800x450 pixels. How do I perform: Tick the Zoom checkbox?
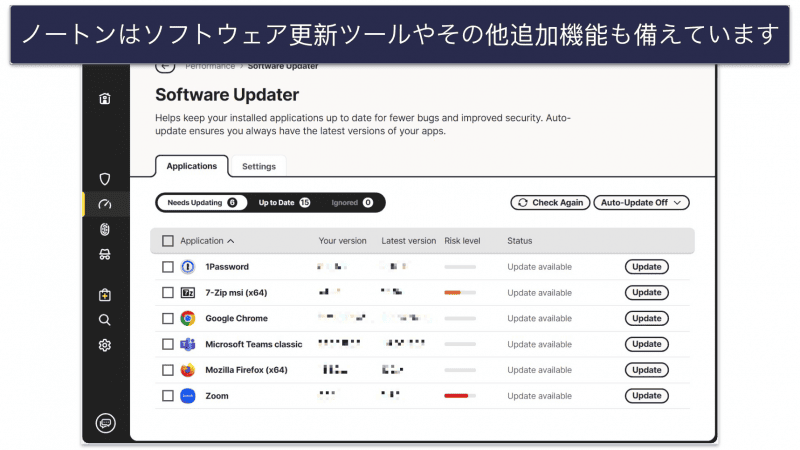pos(168,395)
